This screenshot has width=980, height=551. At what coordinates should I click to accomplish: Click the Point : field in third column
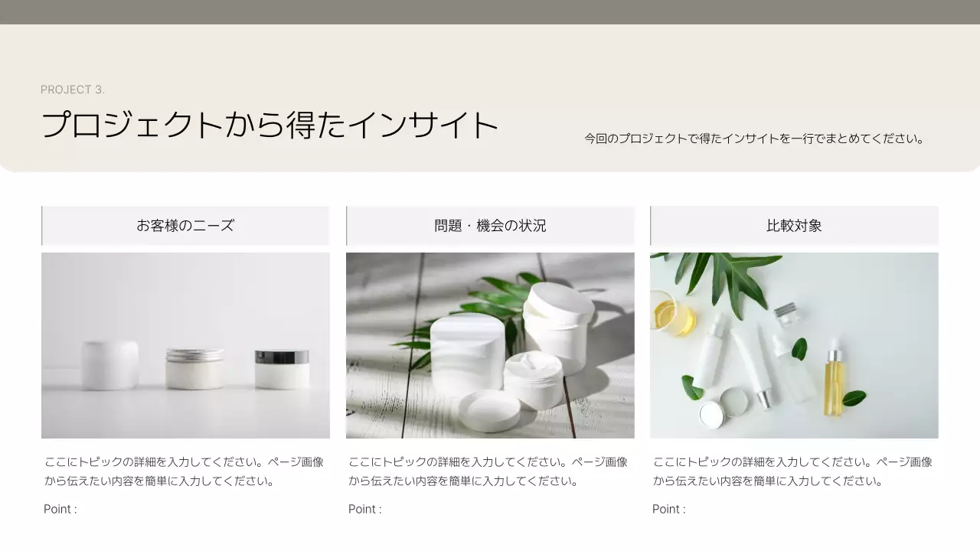pyautogui.click(x=669, y=509)
